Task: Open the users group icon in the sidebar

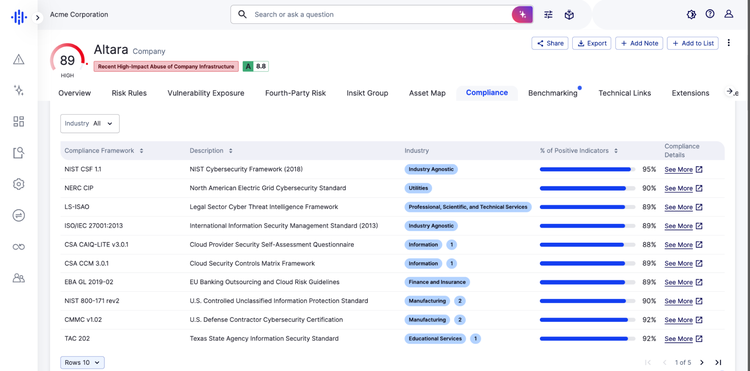Action: pyautogui.click(x=19, y=278)
